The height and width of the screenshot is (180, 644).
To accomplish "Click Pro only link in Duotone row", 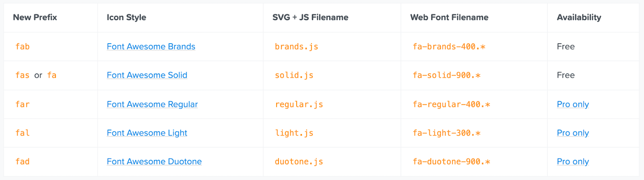I will point(573,161).
